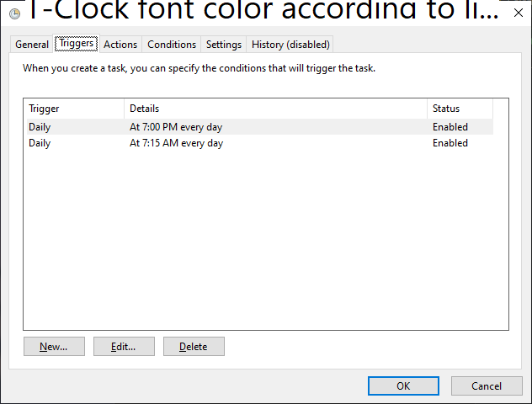Click the clock icon in the title bar
This screenshot has height=404, width=532.
point(14,13)
